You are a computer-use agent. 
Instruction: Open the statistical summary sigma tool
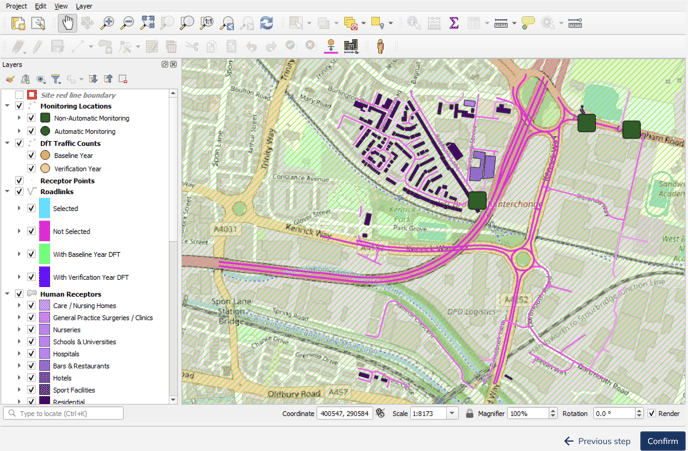(454, 23)
